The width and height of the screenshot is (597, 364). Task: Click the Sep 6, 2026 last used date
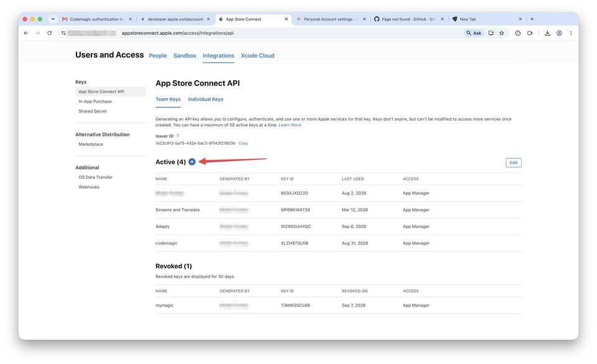pos(354,227)
